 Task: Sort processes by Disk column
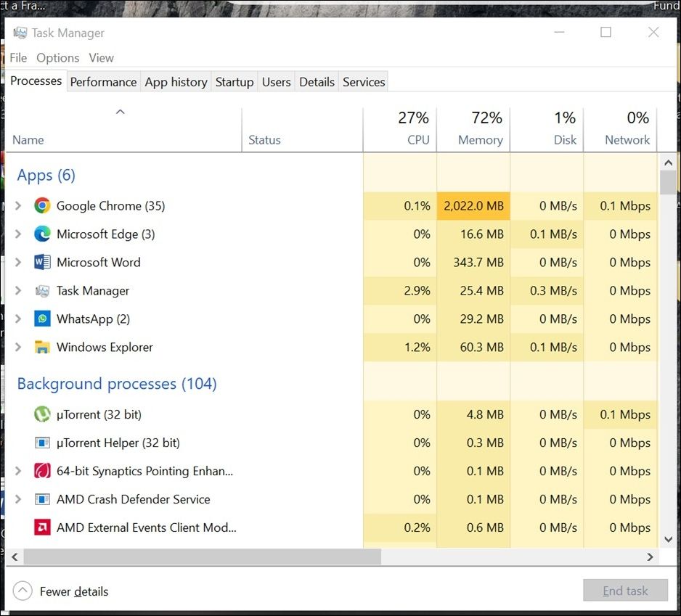coord(547,130)
